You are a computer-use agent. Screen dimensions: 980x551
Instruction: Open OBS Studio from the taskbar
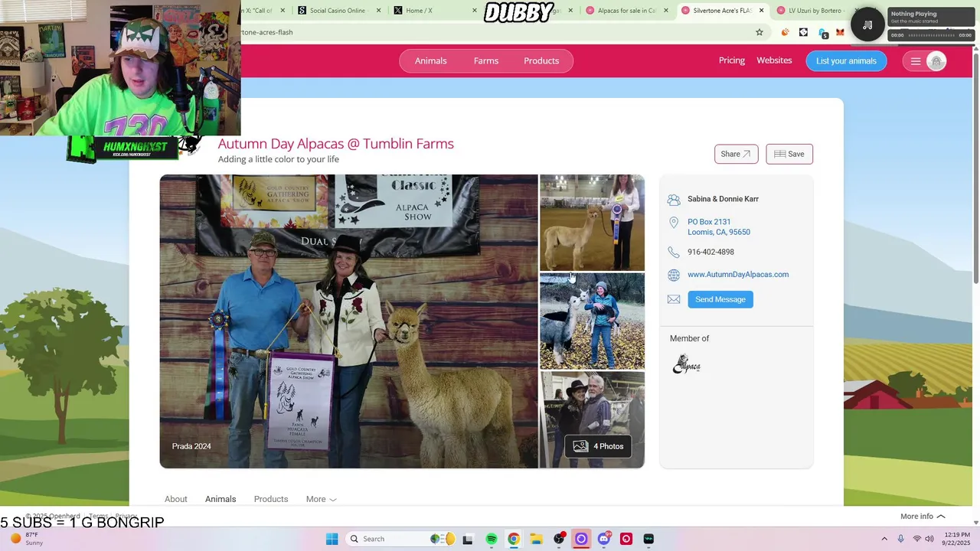[x=559, y=539]
